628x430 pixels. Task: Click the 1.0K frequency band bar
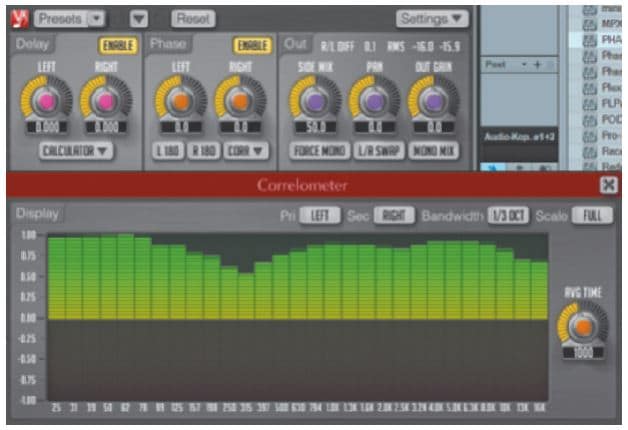pos(332,282)
